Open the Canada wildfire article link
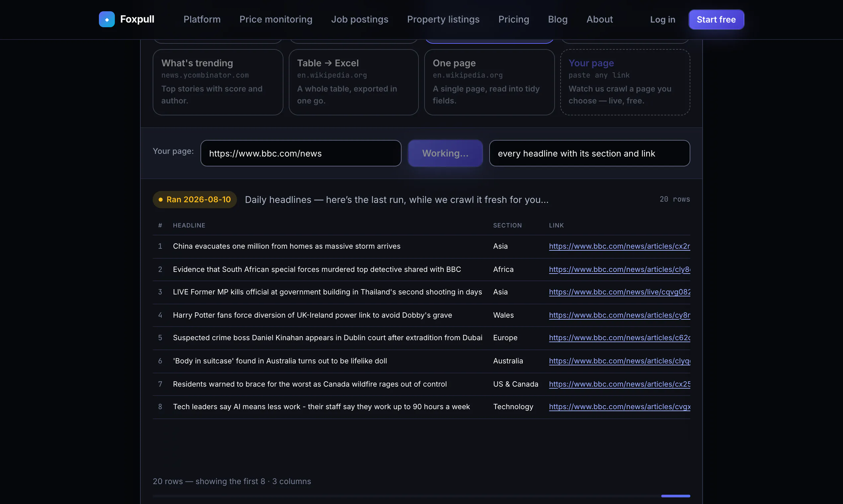This screenshot has height=504, width=843. tap(619, 384)
